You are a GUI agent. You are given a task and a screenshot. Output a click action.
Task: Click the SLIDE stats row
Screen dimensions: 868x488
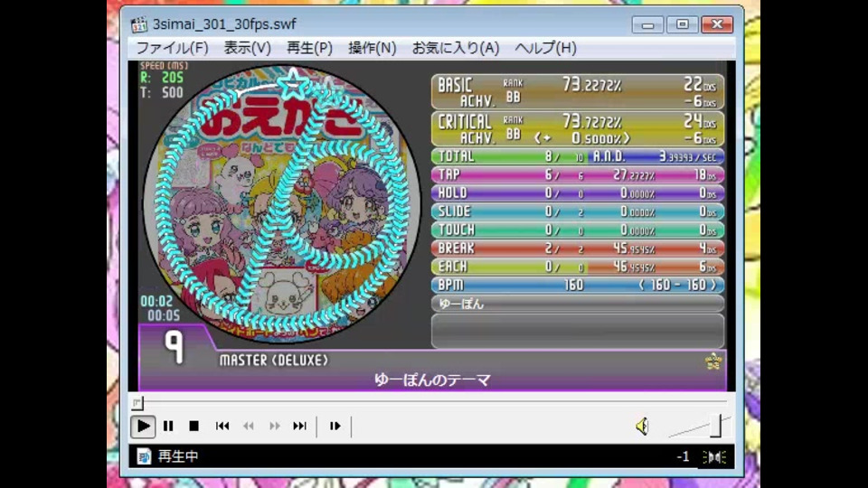(578, 211)
